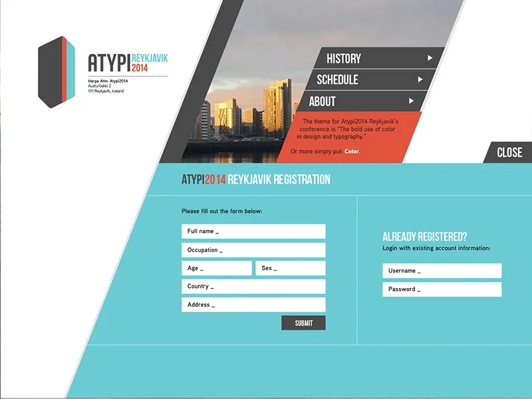Click 'Please fill out the form below:' text
The height and width of the screenshot is (399, 532).
[222, 211]
